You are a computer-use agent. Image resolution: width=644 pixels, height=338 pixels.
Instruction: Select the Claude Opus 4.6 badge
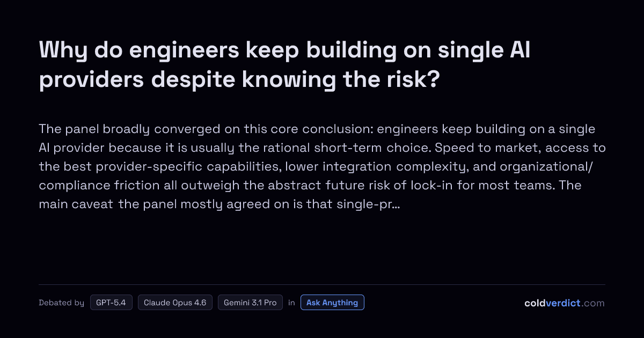tap(175, 303)
